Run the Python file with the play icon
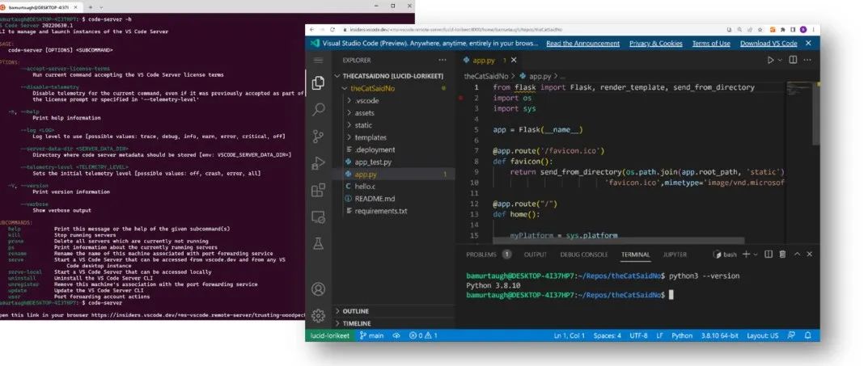This screenshot has width=868, height=366. [770, 60]
